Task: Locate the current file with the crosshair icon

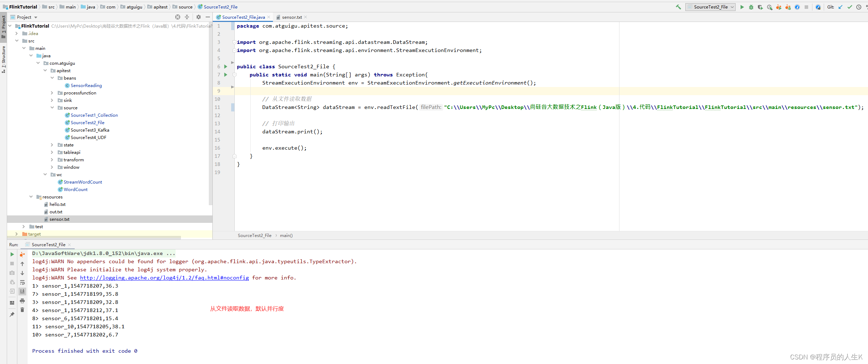Action: pyautogui.click(x=178, y=17)
